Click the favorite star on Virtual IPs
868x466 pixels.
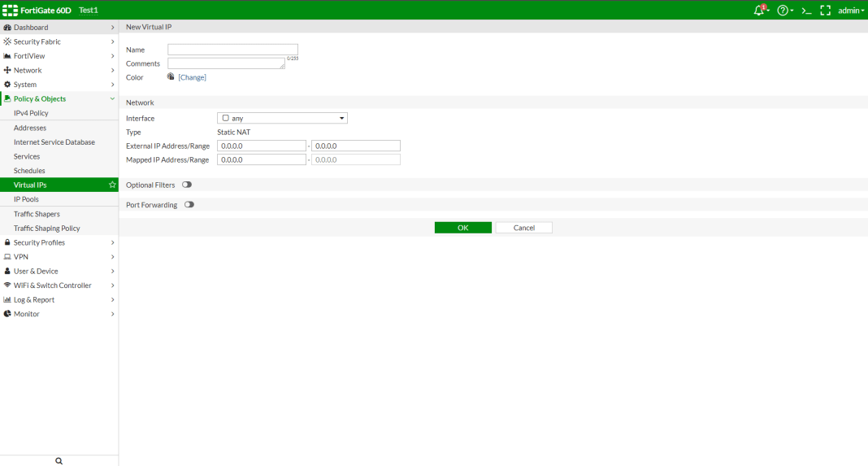click(112, 185)
